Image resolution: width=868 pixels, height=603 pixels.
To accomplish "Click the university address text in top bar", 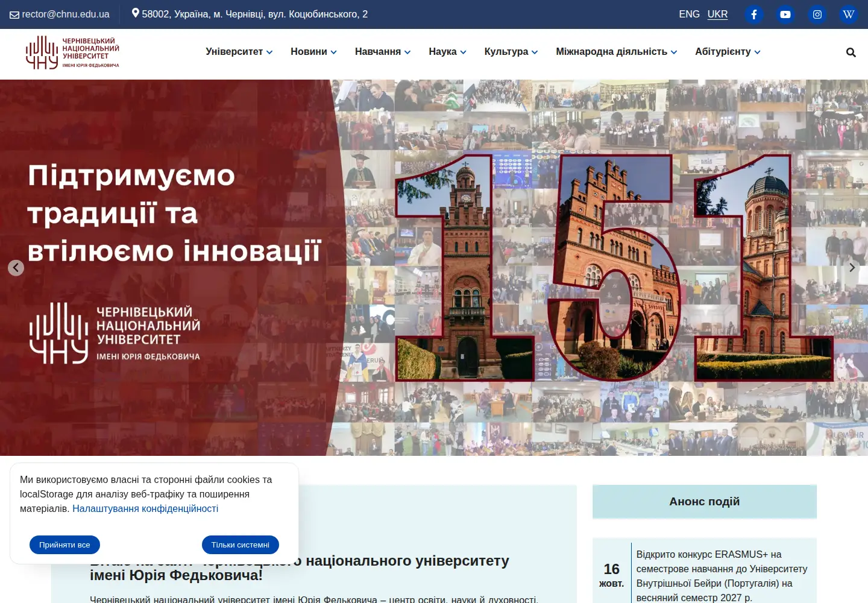I will click(255, 14).
